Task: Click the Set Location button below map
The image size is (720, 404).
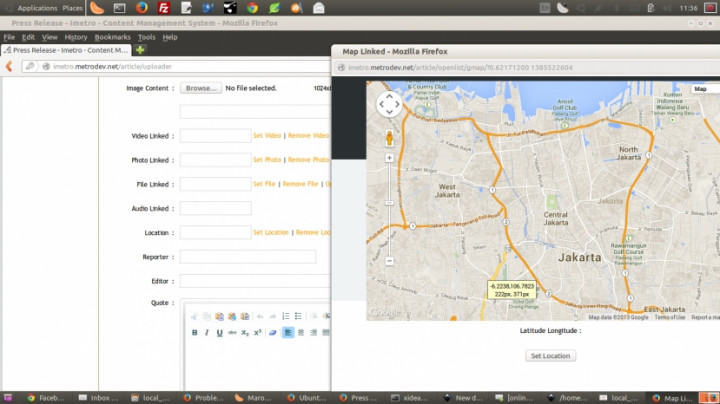Action: click(551, 355)
